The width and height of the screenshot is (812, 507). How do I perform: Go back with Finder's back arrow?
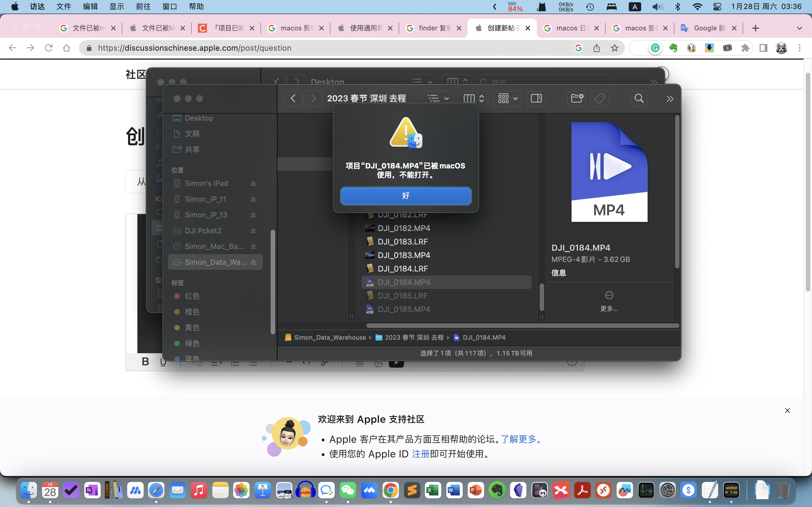pyautogui.click(x=293, y=99)
